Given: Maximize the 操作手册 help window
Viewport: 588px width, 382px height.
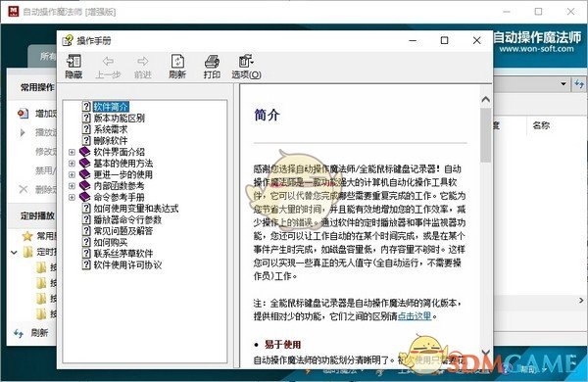Looking at the screenshot, I should [444, 40].
